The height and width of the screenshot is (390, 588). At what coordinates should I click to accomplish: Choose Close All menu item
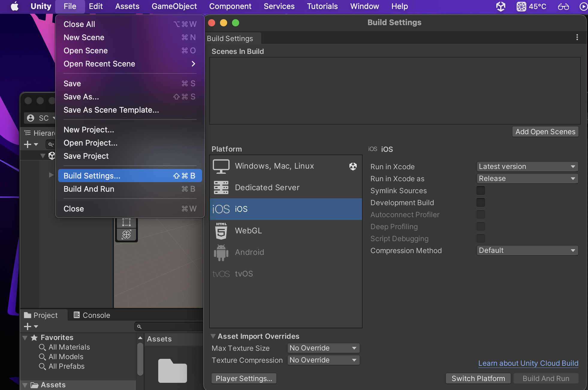[x=130, y=24]
